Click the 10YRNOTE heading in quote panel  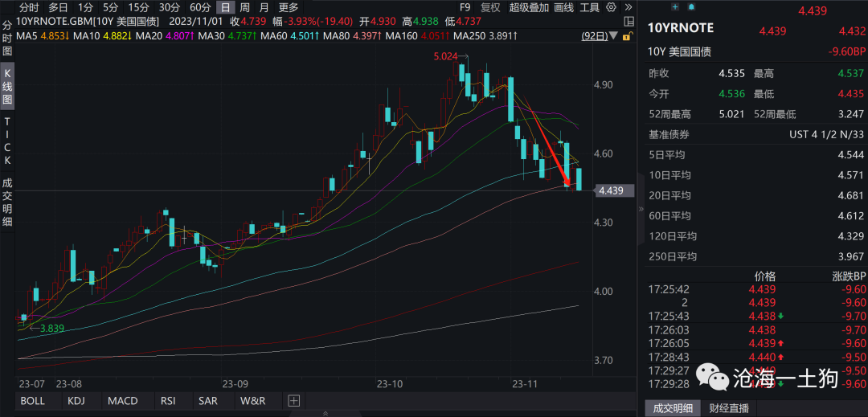pos(681,28)
